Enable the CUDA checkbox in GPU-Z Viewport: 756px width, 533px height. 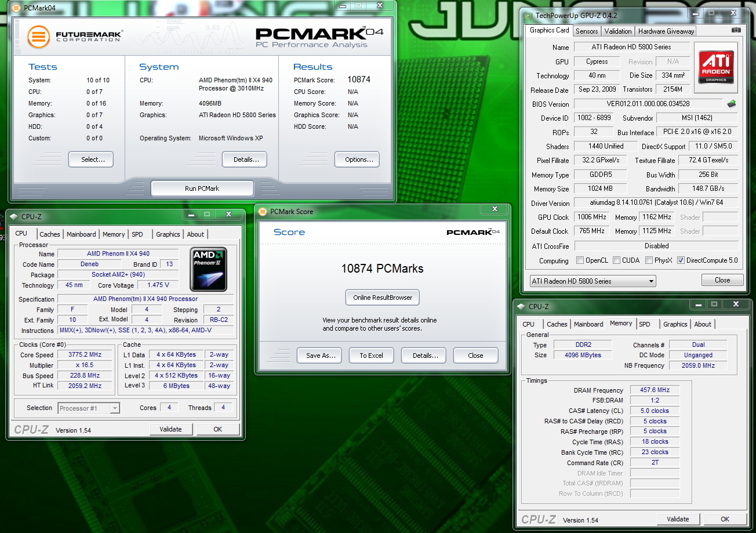pyautogui.click(x=616, y=260)
